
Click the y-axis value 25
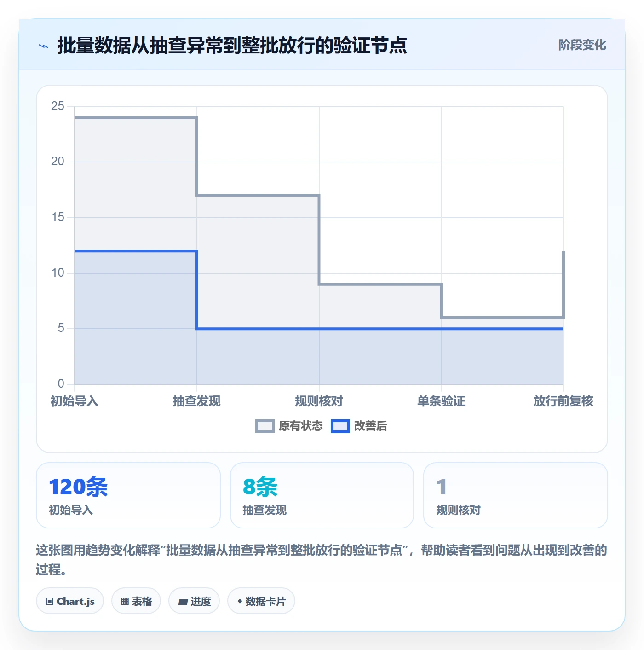coord(57,106)
